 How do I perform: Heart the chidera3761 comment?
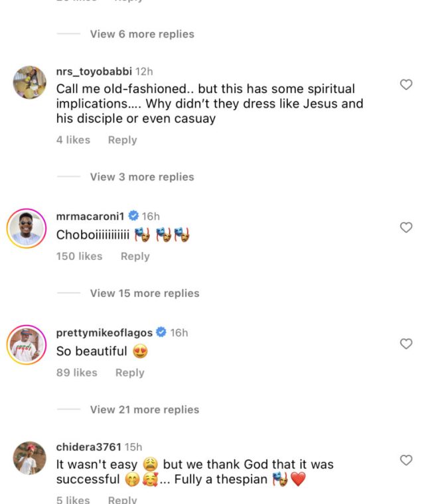coord(406,460)
